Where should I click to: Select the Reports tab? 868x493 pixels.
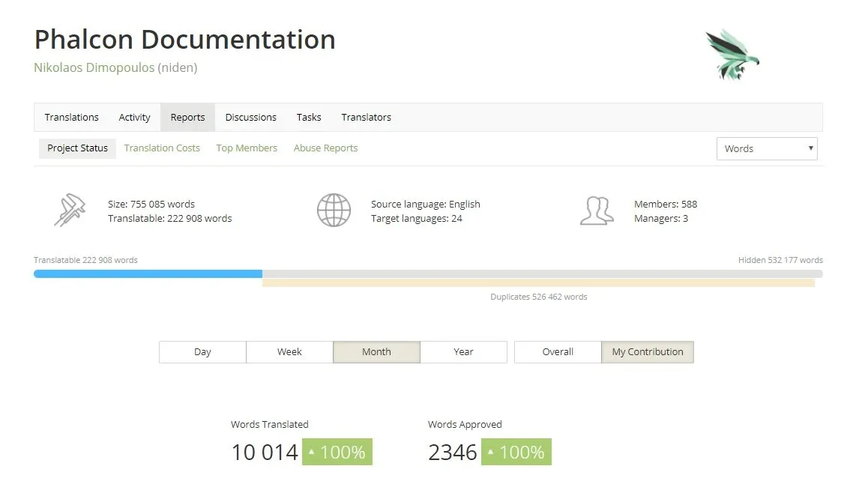click(187, 118)
